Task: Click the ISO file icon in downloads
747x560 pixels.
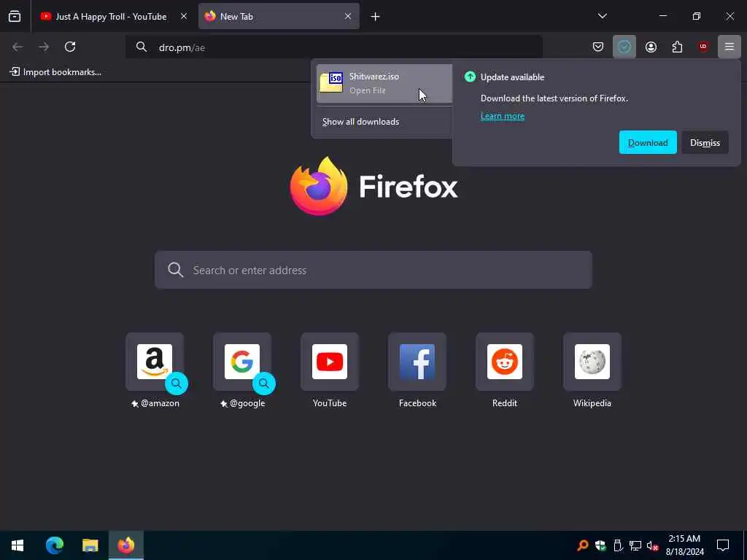Action: 332,82
